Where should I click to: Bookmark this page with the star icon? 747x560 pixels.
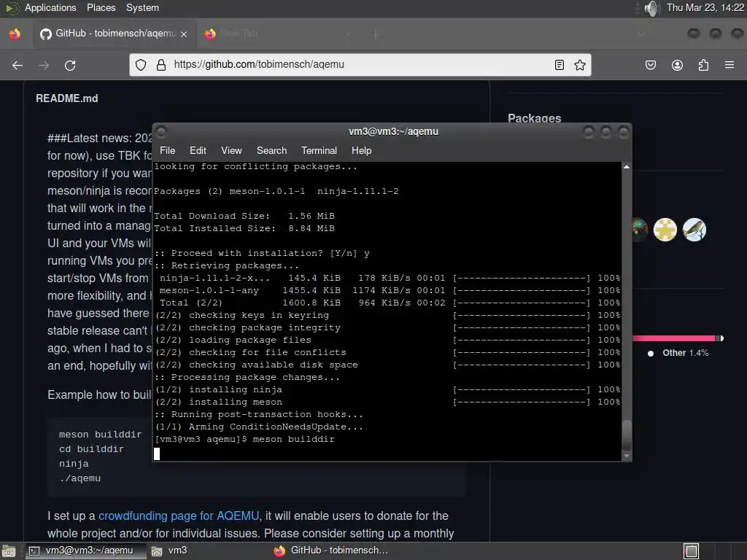point(580,65)
